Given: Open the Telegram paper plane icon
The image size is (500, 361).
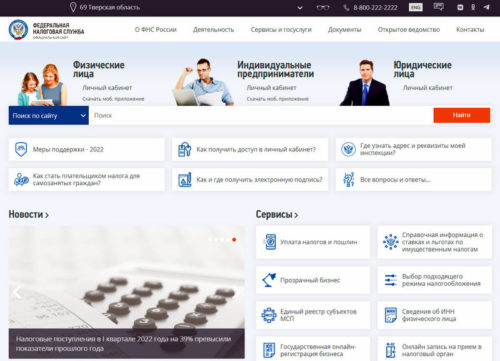Looking at the screenshot, I should pos(486,7).
